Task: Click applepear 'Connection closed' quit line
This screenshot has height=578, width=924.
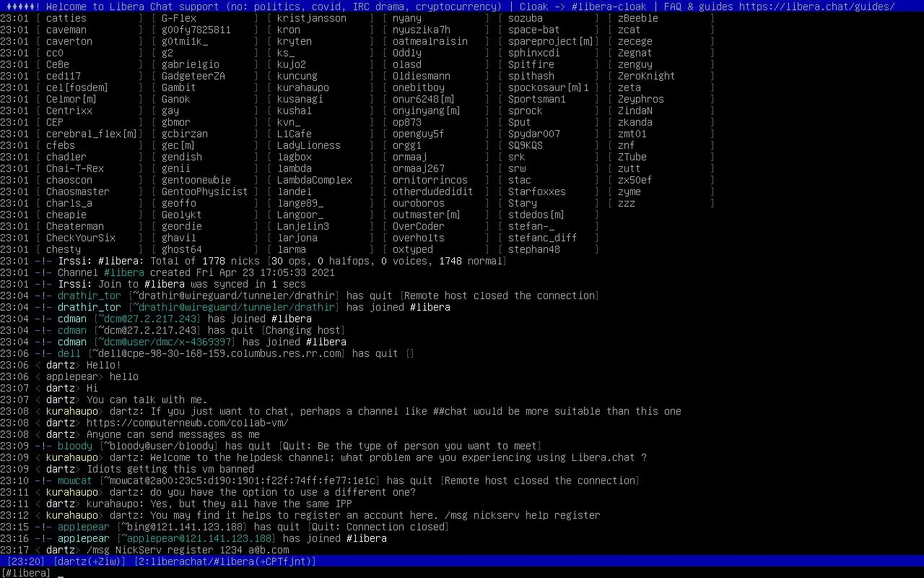Action: point(225,527)
